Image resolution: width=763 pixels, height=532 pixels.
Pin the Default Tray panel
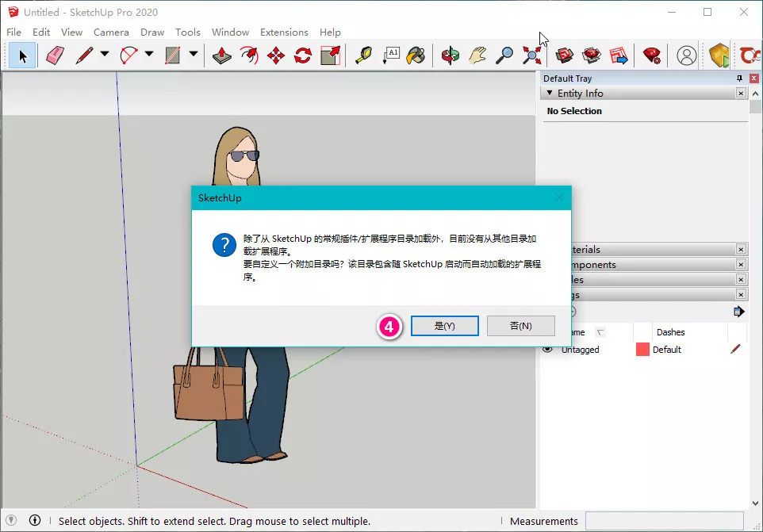740,78
